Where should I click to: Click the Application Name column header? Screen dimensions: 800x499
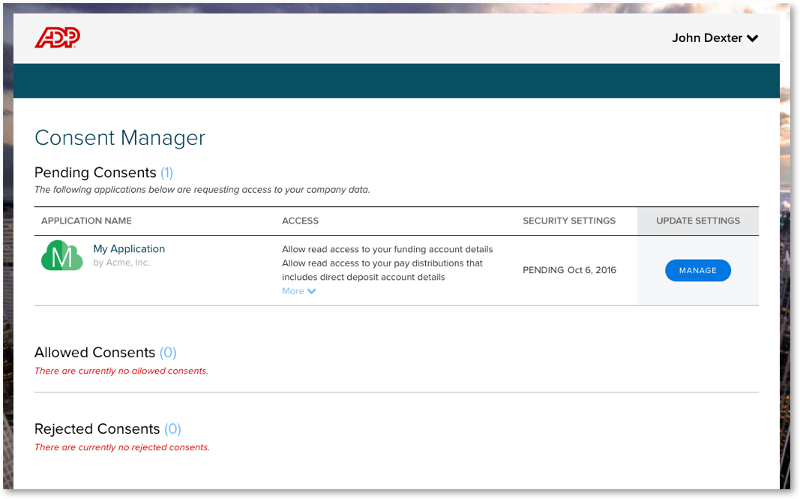[x=86, y=221]
